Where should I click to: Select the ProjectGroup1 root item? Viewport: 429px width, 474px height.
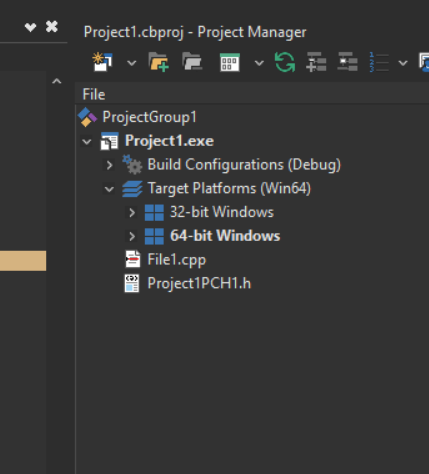click(x=149, y=117)
